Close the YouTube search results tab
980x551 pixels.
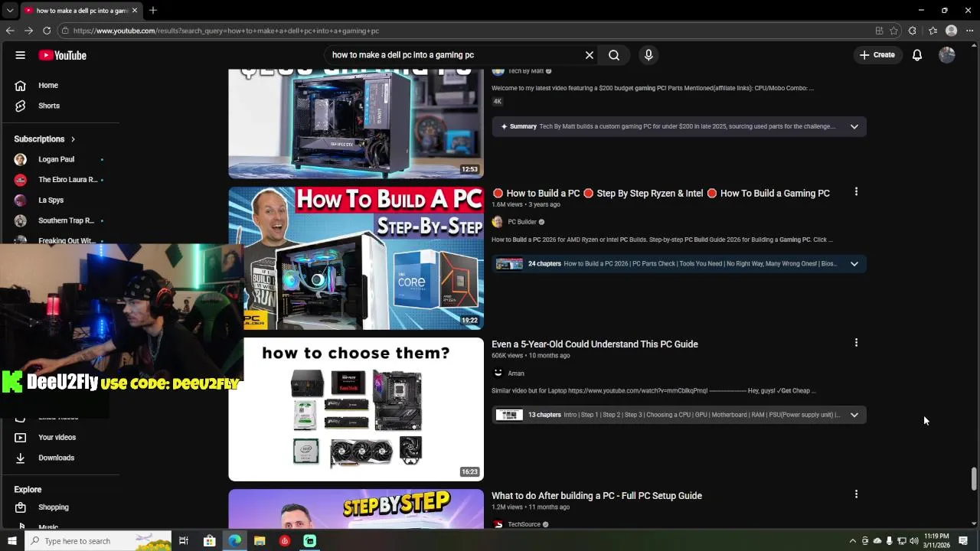135,11
